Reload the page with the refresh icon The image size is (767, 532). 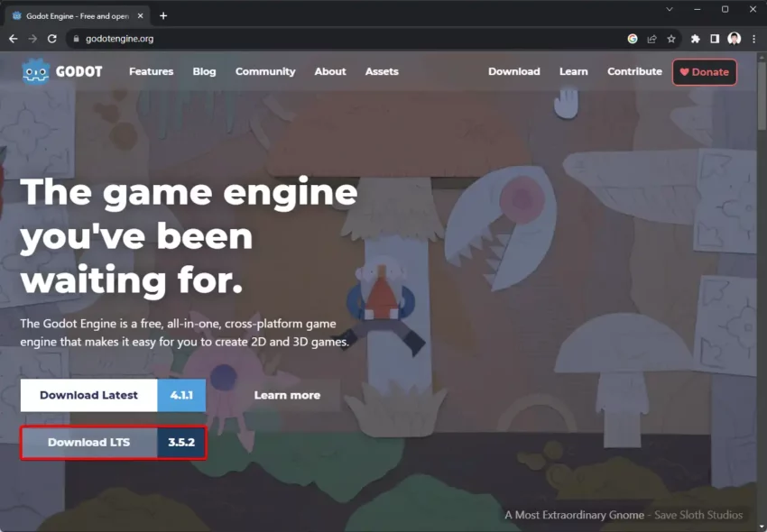[51, 39]
